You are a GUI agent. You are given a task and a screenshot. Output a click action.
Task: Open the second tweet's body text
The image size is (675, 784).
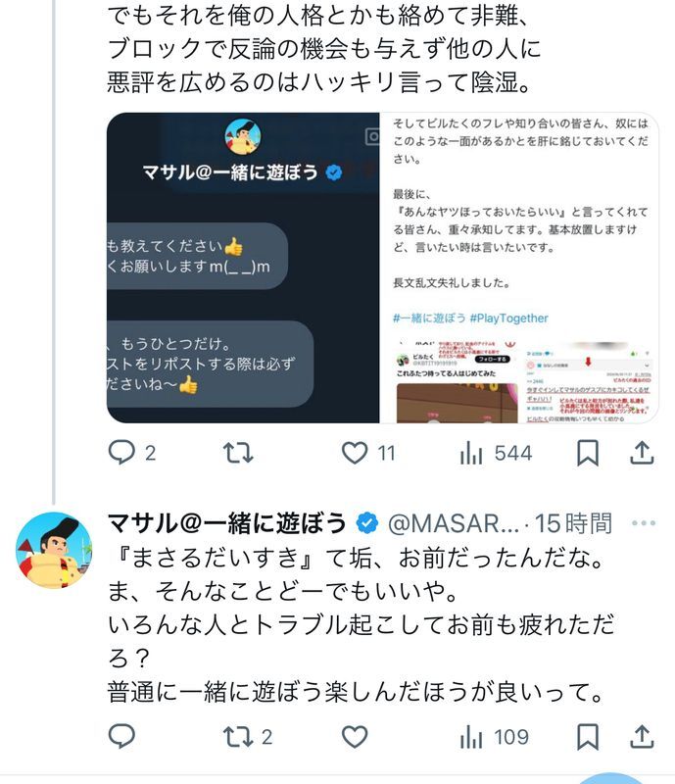point(360,625)
